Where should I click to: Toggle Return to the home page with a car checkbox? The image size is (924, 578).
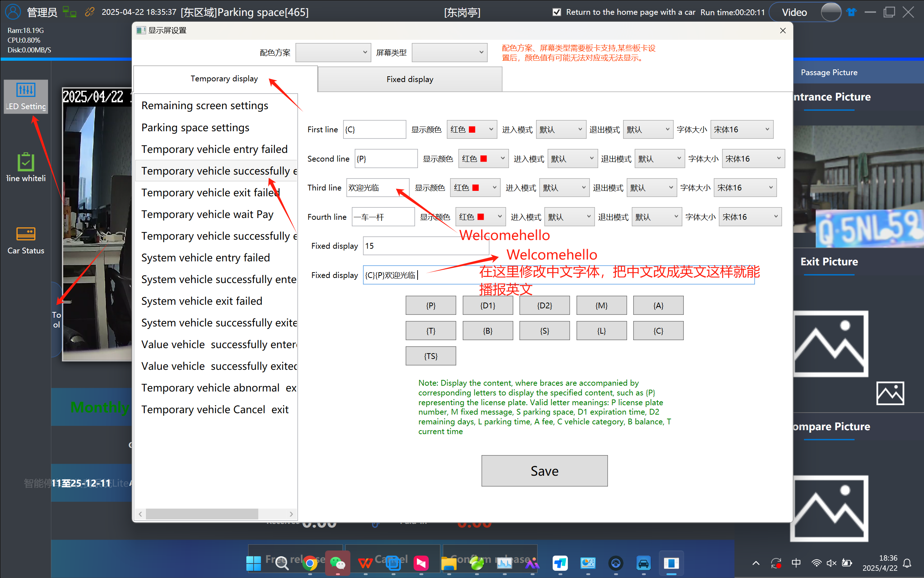pos(557,12)
